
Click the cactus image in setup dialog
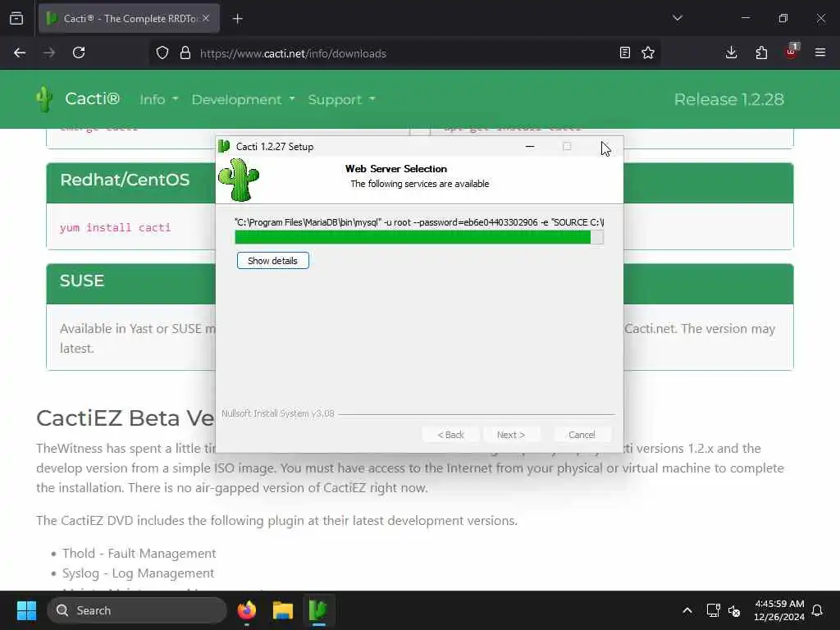tap(239, 180)
